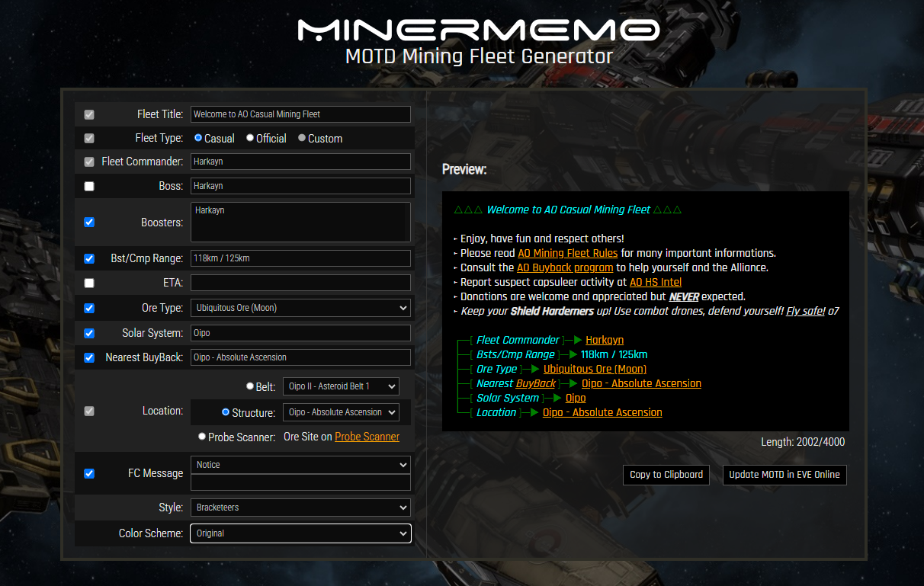This screenshot has height=586, width=924.
Task: Uncheck the Boosters checkbox
Action: point(89,223)
